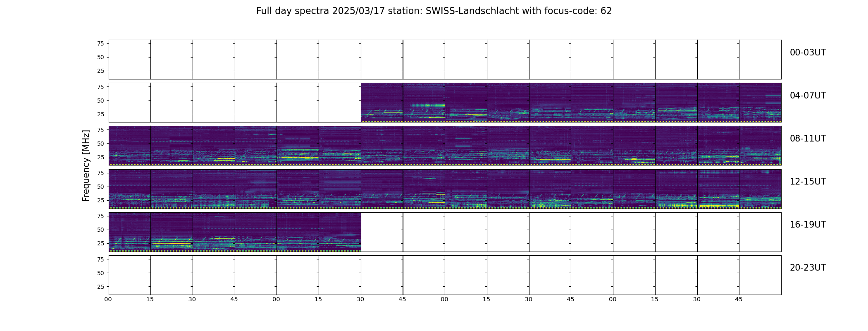
Task: Open the first spectrogram panel of the 04-07UT row
Action: (382, 103)
